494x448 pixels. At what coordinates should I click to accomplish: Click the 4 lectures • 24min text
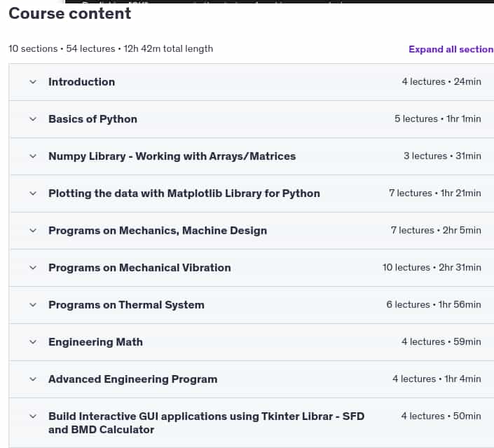coord(441,81)
